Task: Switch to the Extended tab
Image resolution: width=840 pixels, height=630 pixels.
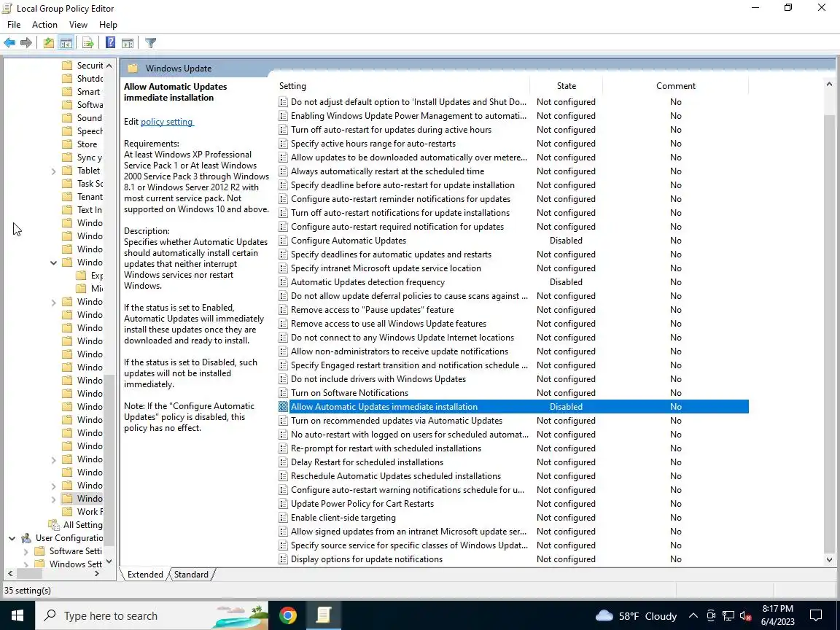Action: point(145,575)
